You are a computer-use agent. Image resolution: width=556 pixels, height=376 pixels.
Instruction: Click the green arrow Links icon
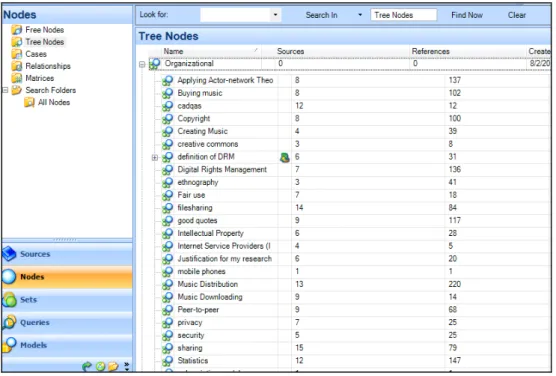click(x=87, y=366)
